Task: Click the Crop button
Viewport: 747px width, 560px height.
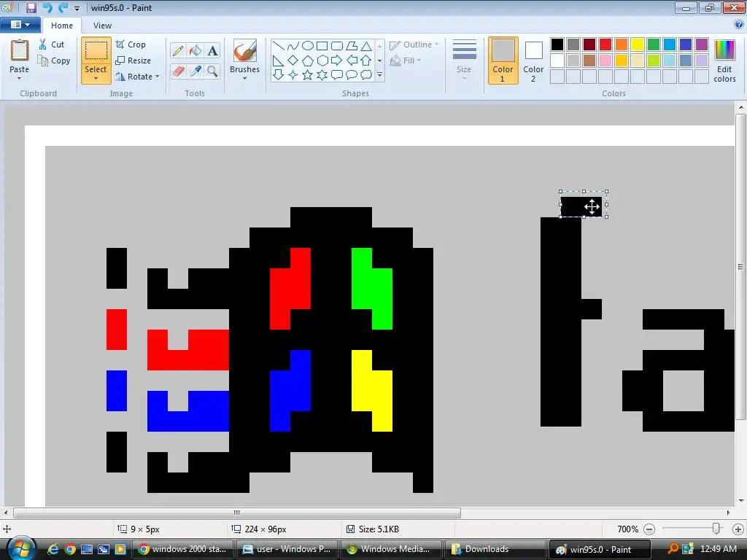Action: point(131,44)
